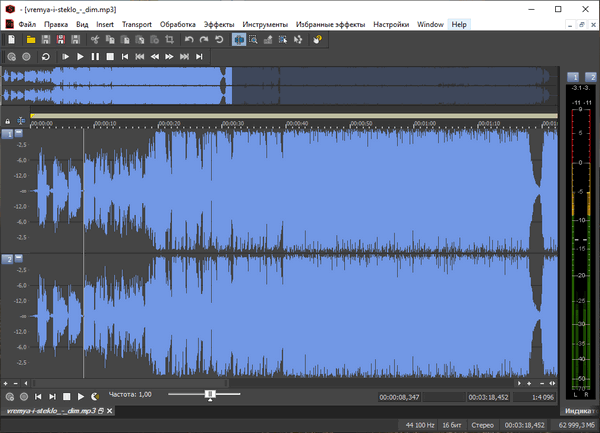Viewport: 600px width, 433px height.
Task: Click the 1:4 096 zoom ratio field
Action: click(x=543, y=397)
